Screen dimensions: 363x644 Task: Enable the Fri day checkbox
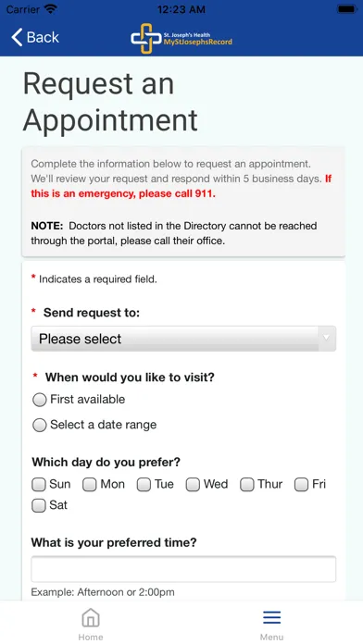coord(301,485)
